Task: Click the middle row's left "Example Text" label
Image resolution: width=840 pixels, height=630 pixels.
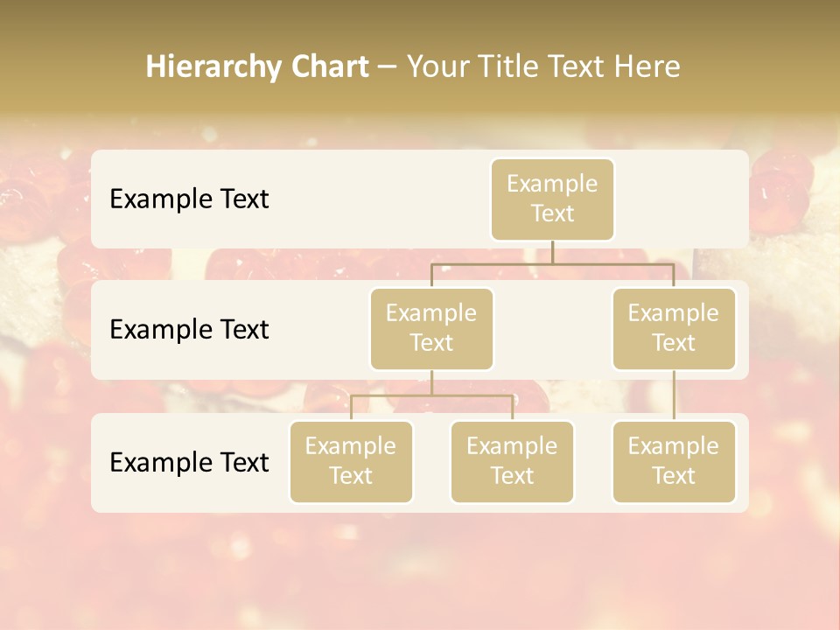Action: pos(189,329)
